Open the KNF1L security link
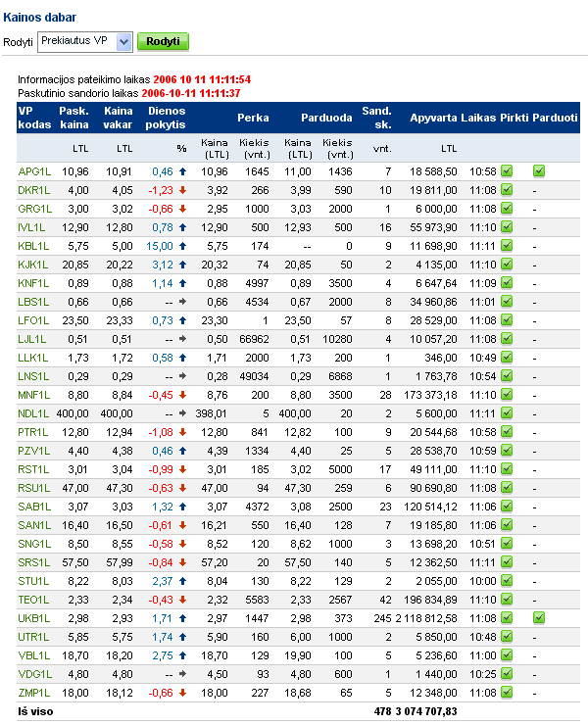The width and height of the screenshot is (588, 725). point(33,283)
